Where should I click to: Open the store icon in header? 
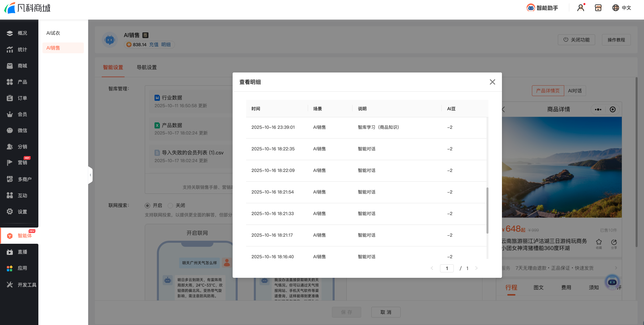pyautogui.click(x=598, y=8)
